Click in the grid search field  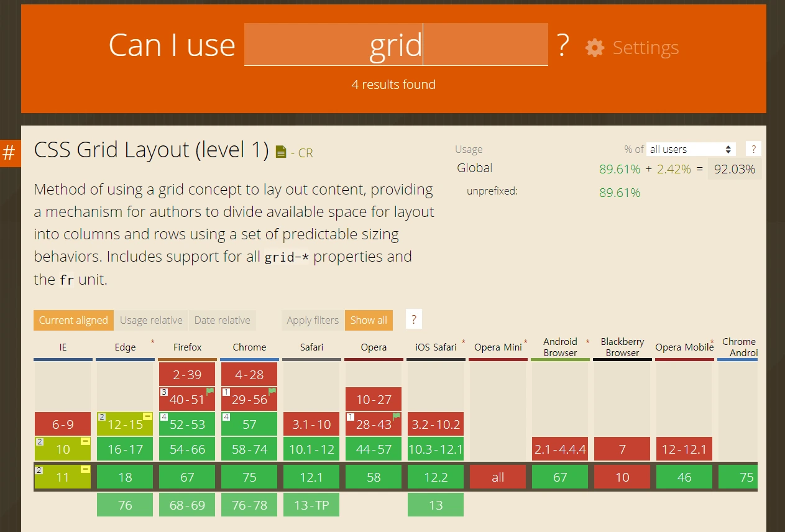pyautogui.click(x=396, y=45)
